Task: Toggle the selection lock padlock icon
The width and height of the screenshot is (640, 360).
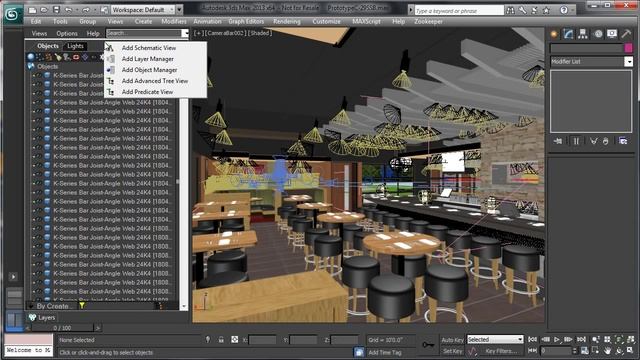Action: [221, 340]
